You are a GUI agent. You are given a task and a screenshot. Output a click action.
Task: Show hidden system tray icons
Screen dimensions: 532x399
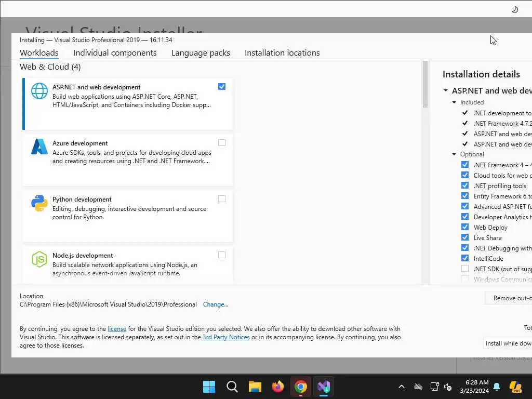click(402, 387)
